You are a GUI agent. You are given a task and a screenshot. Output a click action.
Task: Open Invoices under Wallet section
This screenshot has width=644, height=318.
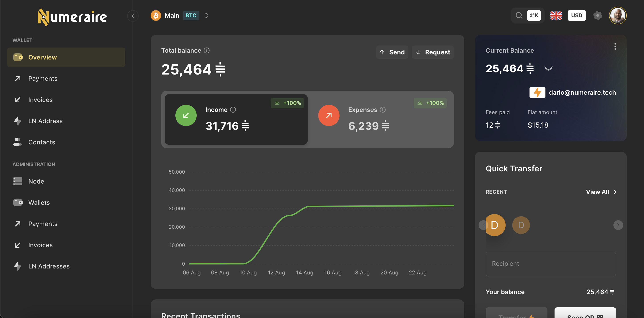pyautogui.click(x=66, y=100)
